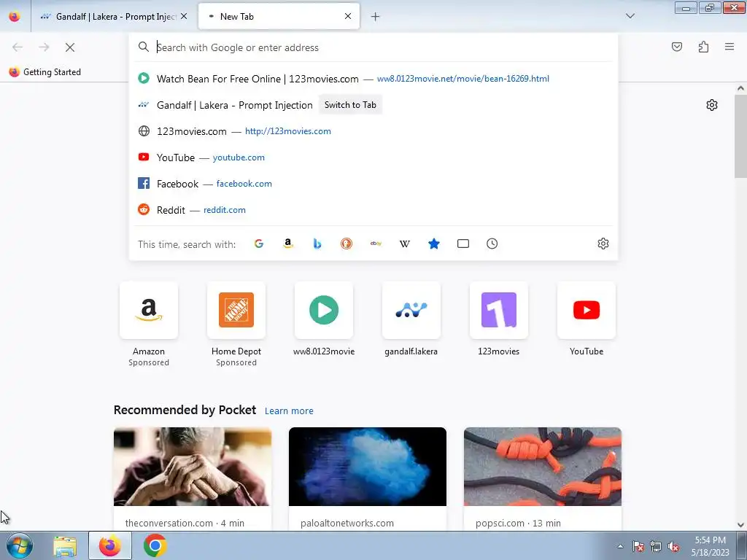Viewport: 747px width, 560px height.
Task: Open Action Center flag icon
Action: pyautogui.click(x=638, y=547)
